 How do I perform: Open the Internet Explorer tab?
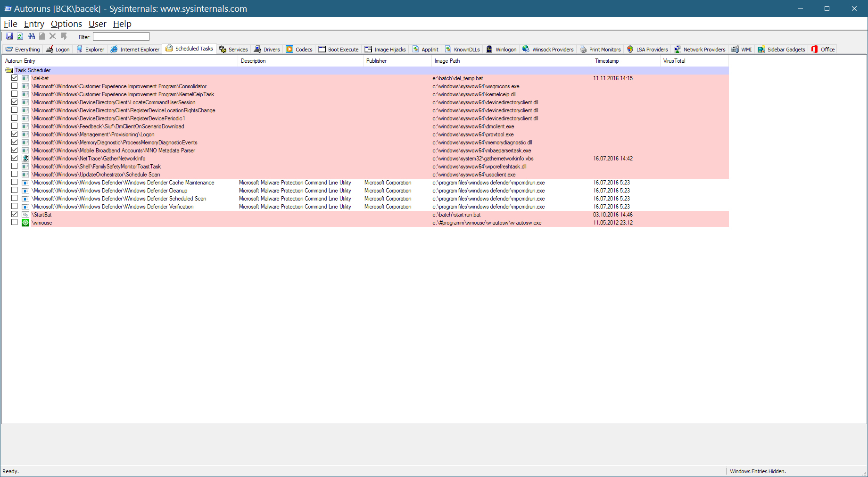(x=135, y=50)
